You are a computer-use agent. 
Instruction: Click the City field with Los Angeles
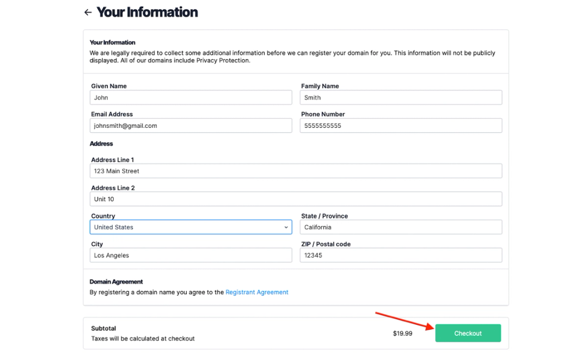coord(191,255)
